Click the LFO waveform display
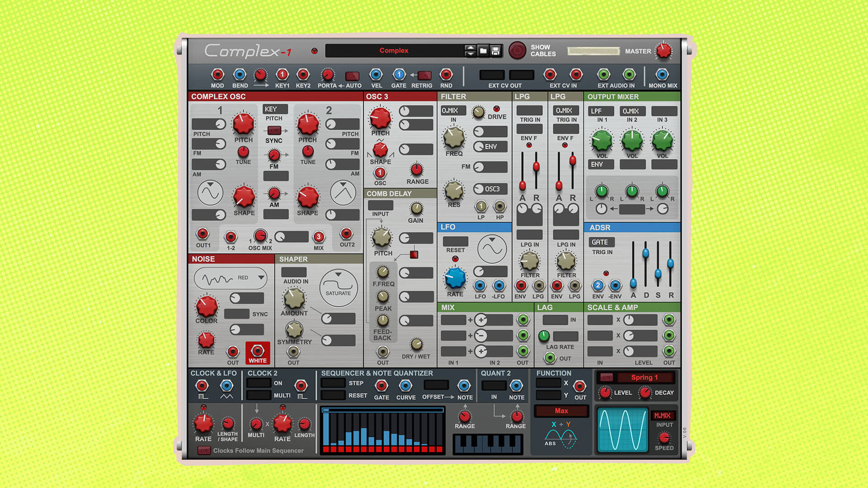This screenshot has width=868, height=488. click(x=492, y=249)
